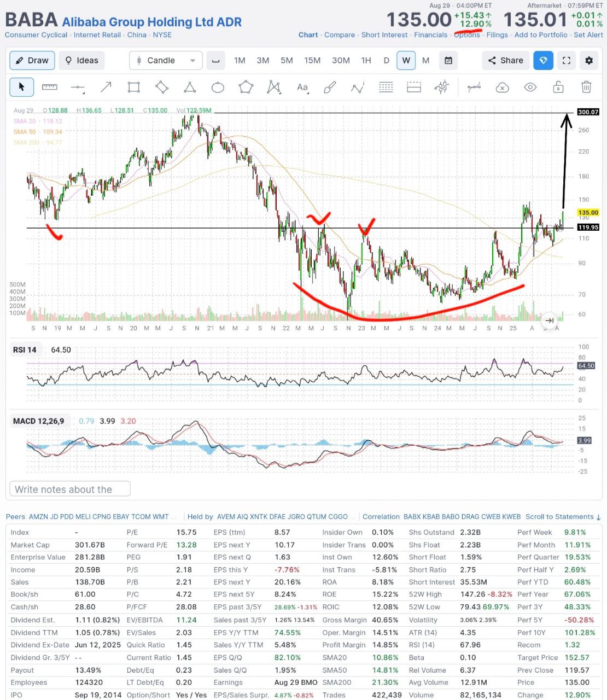Select the pentagon polygon tool
The width and height of the screenshot is (607, 700).
(x=246, y=87)
